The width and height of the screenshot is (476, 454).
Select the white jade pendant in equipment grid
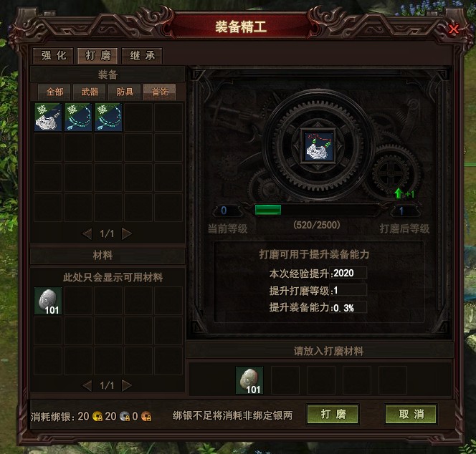48,117
